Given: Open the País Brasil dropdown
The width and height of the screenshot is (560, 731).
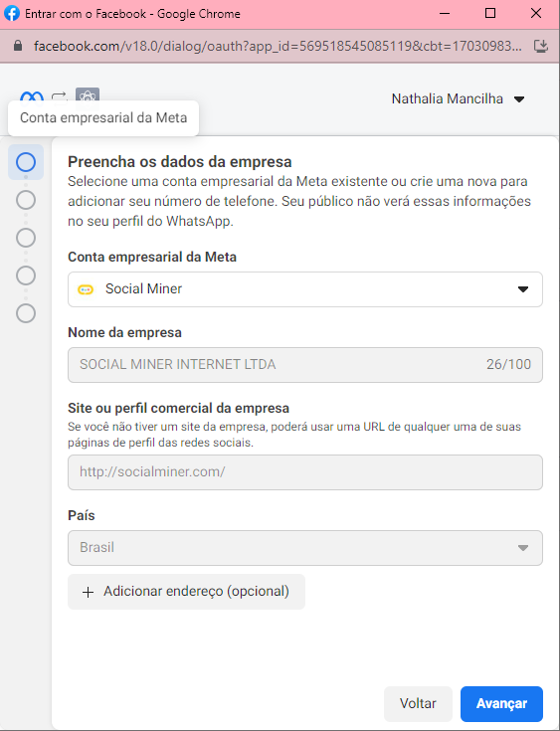Looking at the screenshot, I should coord(305,548).
